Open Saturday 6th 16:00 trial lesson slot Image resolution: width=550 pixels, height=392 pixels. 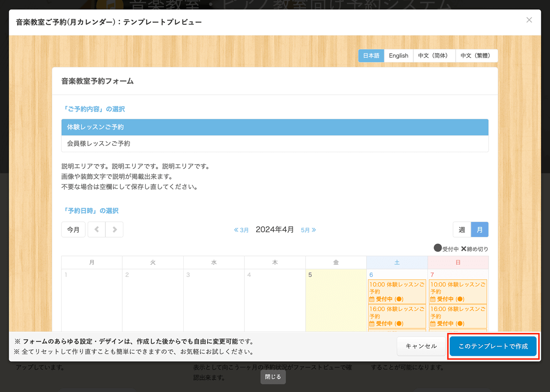pyautogui.click(x=397, y=316)
